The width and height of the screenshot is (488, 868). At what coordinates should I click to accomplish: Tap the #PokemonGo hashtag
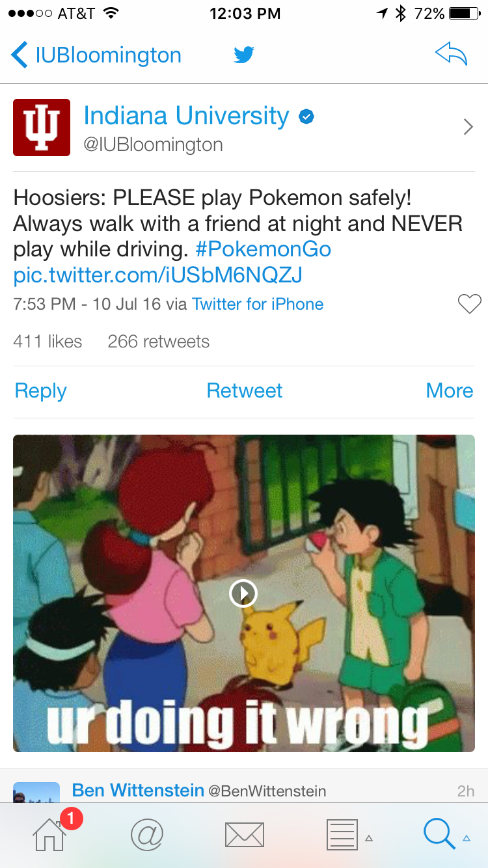(263, 249)
